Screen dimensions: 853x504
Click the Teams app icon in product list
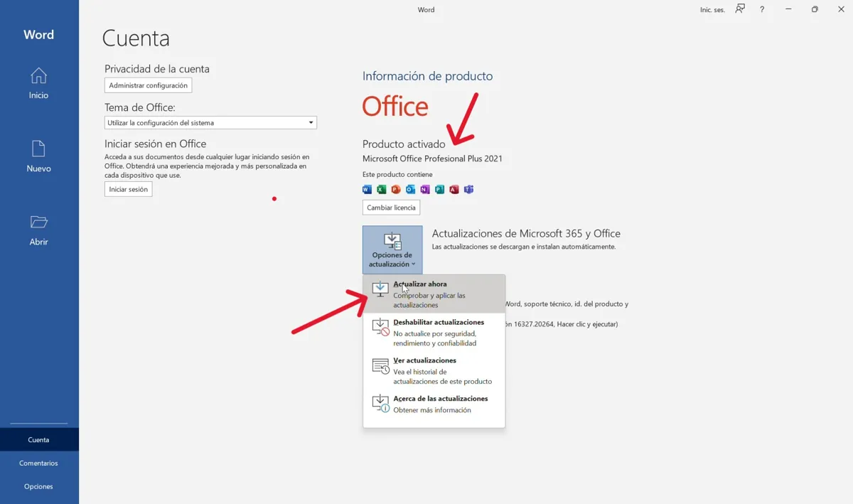click(x=468, y=189)
